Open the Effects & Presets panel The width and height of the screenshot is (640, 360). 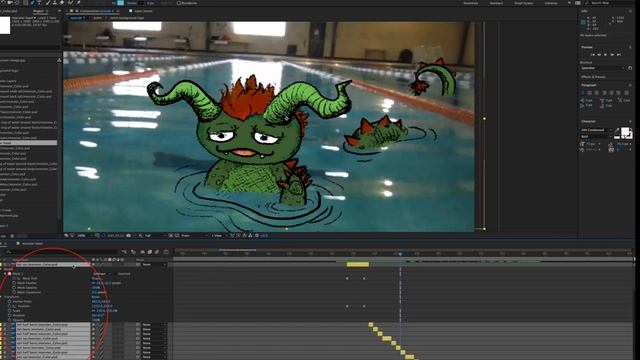point(593,77)
